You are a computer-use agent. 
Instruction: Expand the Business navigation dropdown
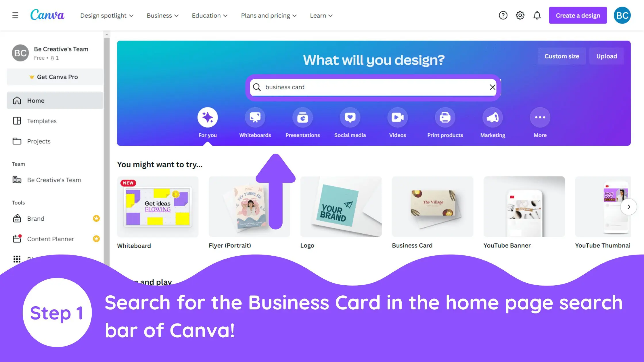click(x=163, y=16)
